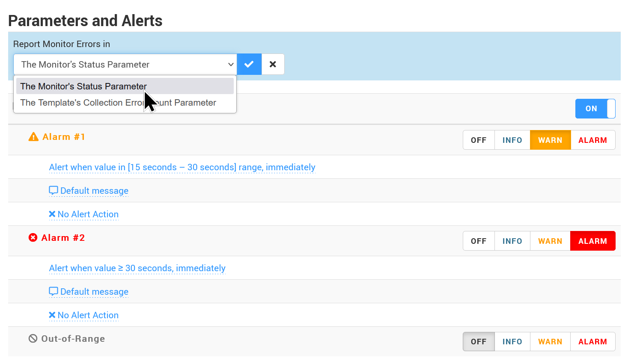
Task: Confirm selection with the blue checkmark button
Action: tap(249, 65)
